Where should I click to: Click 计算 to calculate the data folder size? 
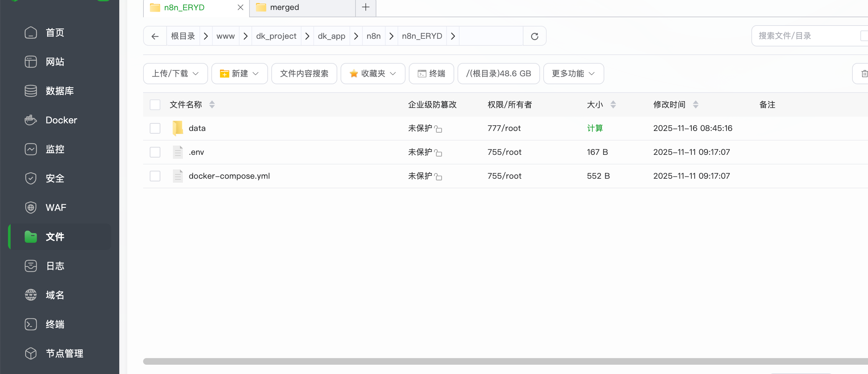coord(595,128)
